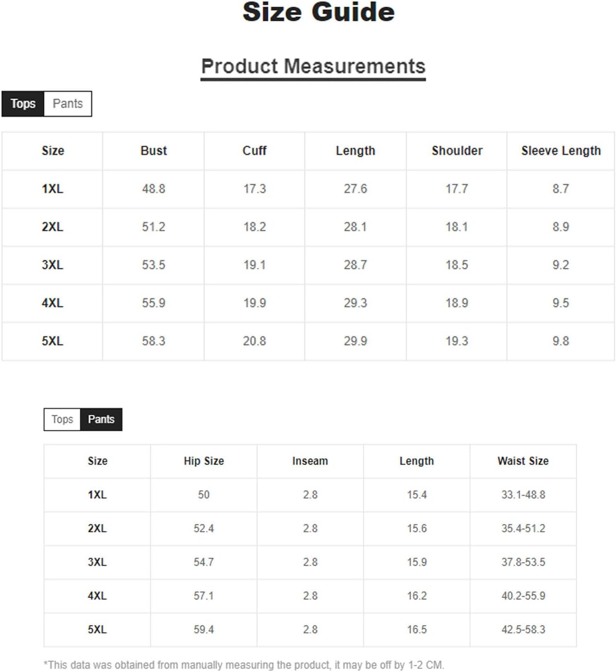This screenshot has width=616, height=672.
Task: Select the 3XL bust value 53.5
Action: pos(153,265)
